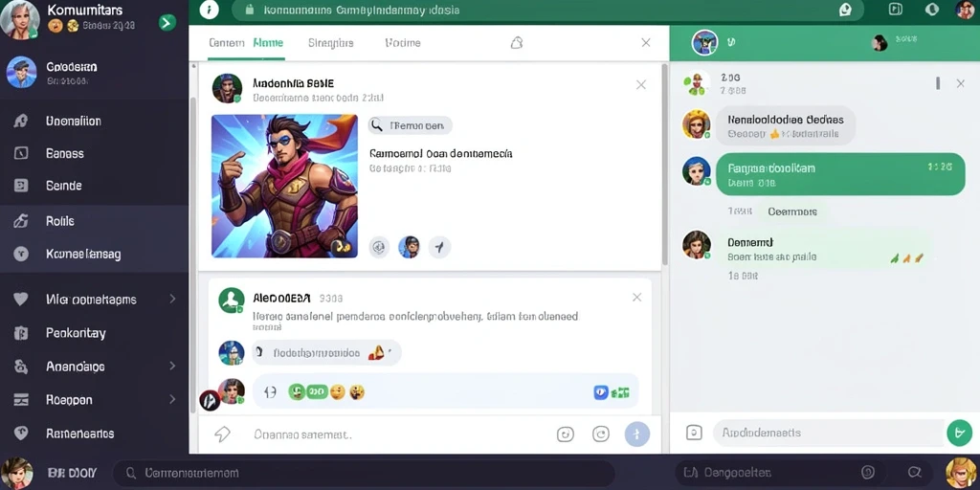
Task: Click the Remenearics shield icon
Action: 21,433
